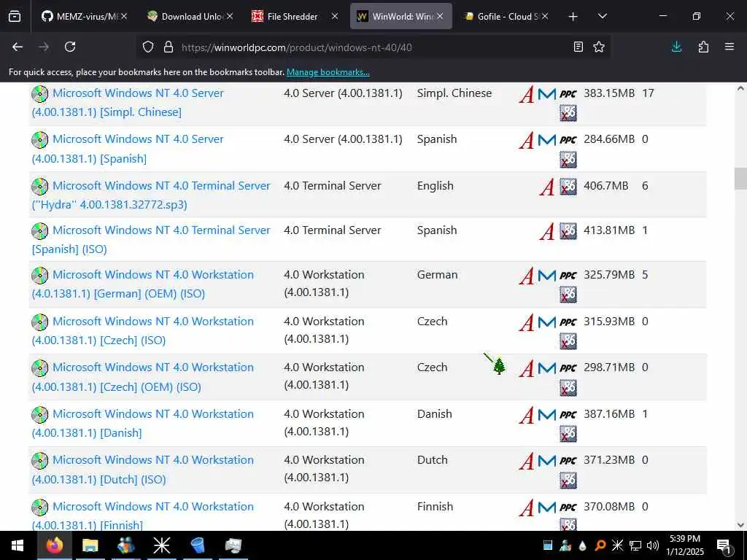Open the Extensions puzzle icon

(703, 47)
